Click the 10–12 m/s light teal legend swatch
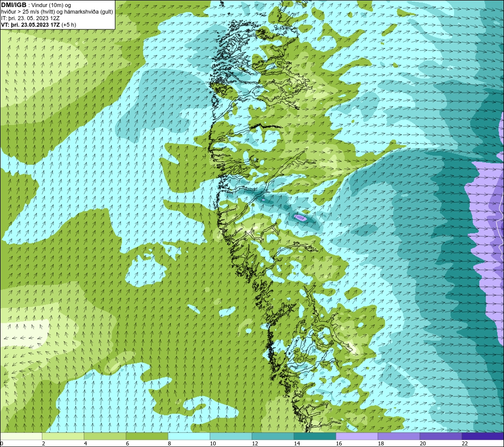This screenshot has height=447, width=504. [231, 436]
